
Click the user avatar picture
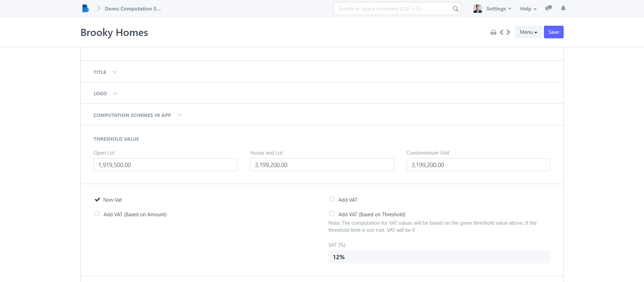click(477, 9)
